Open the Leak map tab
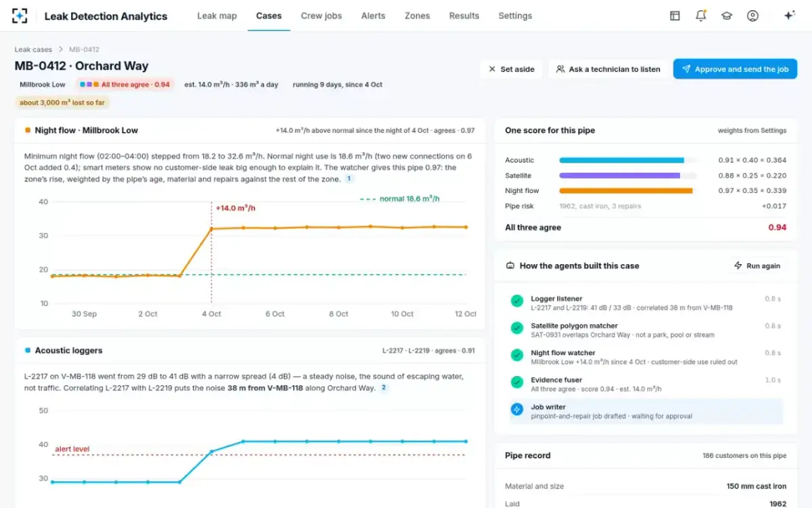The width and height of the screenshot is (812, 508). pos(217,16)
